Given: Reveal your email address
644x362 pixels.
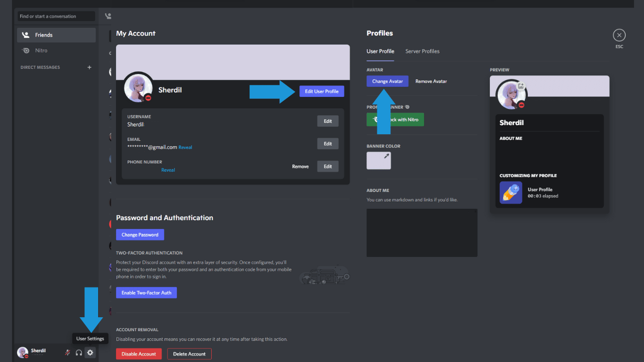Looking at the screenshot, I should click(185, 147).
